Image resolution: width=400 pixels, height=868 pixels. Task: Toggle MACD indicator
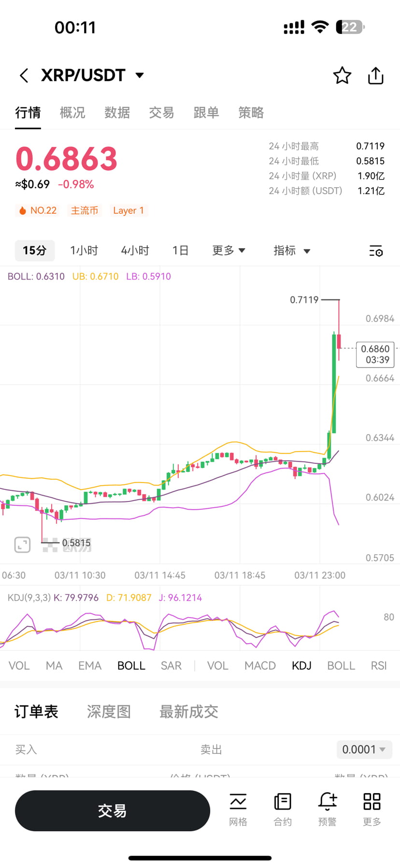click(260, 666)
